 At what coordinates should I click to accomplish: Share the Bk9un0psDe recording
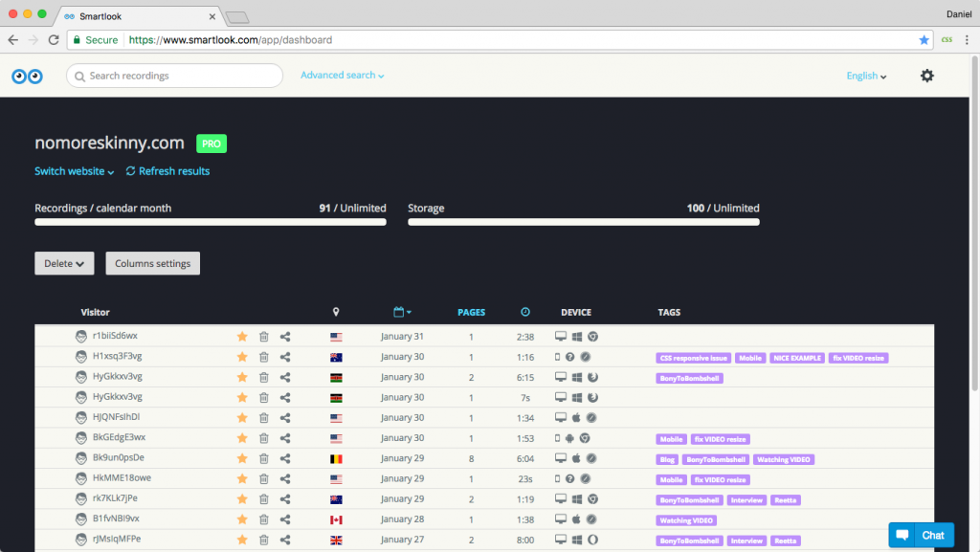coord(285,458)
